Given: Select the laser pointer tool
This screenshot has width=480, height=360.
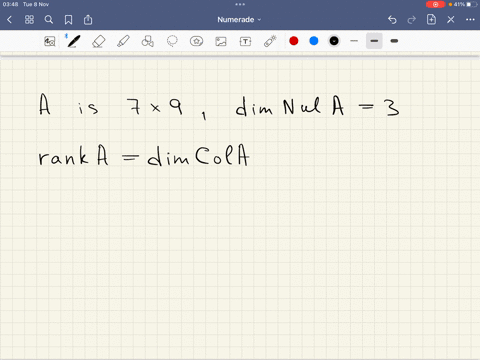Looking at the screenshot, I should pos(270,41).
